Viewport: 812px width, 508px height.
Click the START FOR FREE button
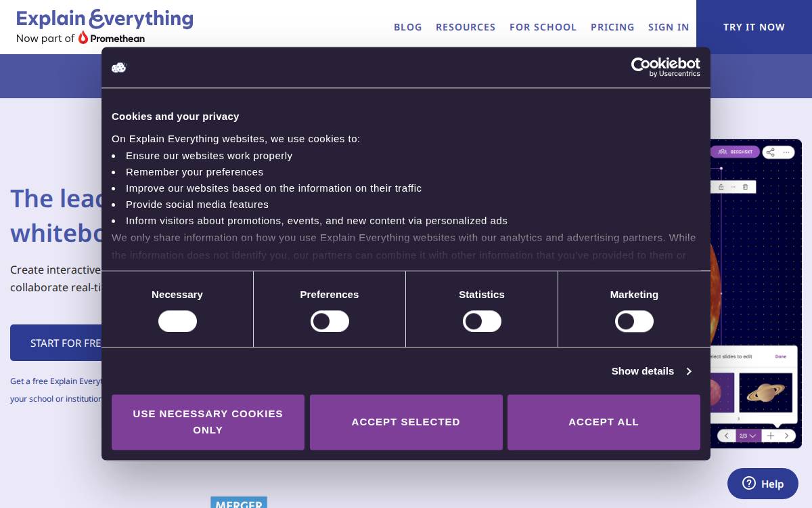(x=56, y=343)
